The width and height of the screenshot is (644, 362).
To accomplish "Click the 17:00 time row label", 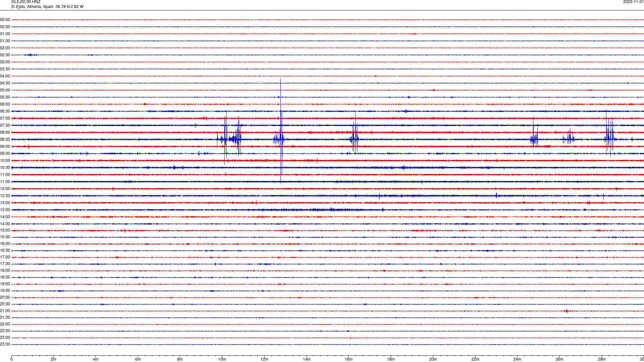I will [5, 257].
